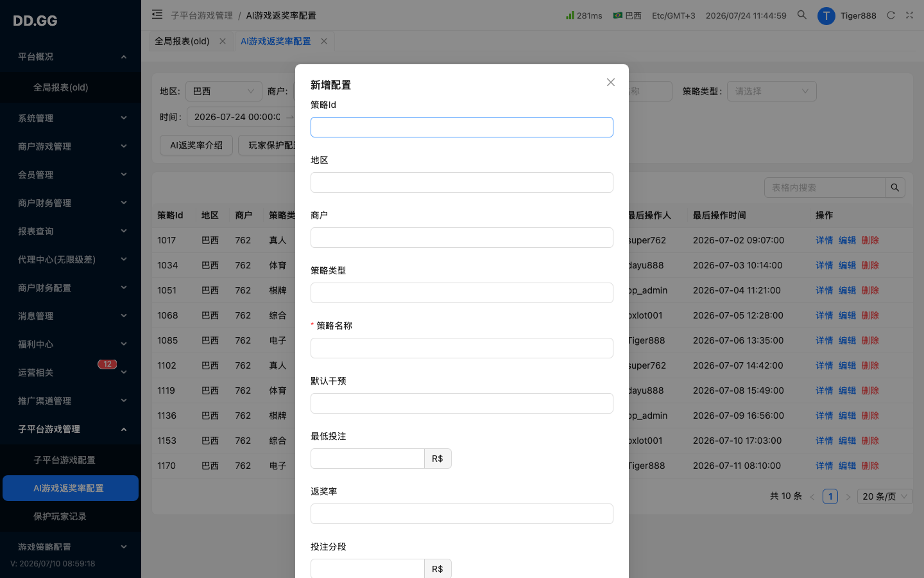Click 编辑 for strategy 1085
This screenshot has height=578, width=924.
pyautogui.click(x=847, y=340)
